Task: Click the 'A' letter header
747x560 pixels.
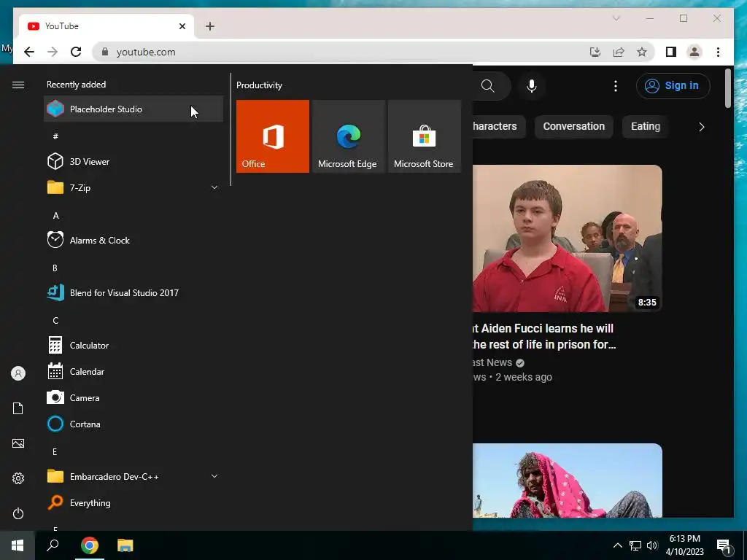Action: pos(55,216)
